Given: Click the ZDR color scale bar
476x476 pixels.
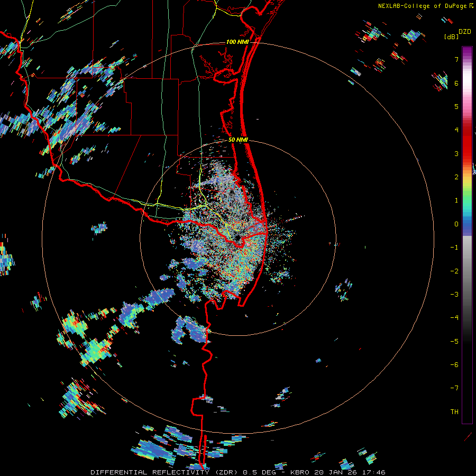Looking at the screenshot, I should [467, 235].
